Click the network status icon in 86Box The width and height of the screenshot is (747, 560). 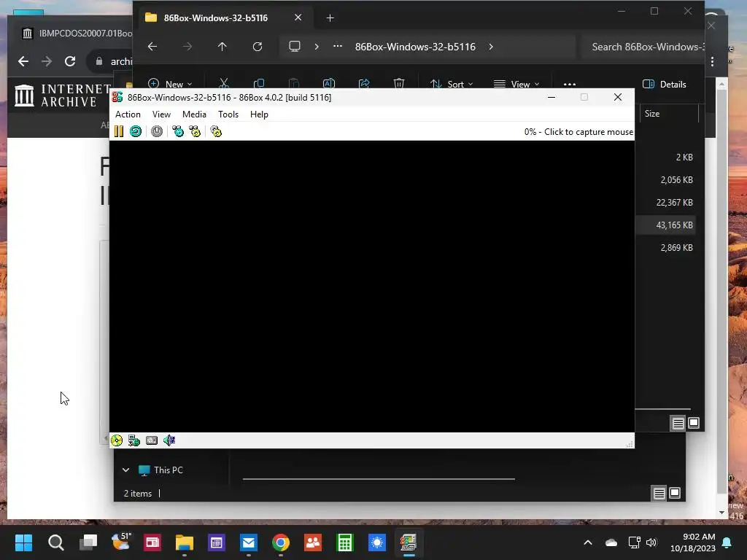coord(134,440)
